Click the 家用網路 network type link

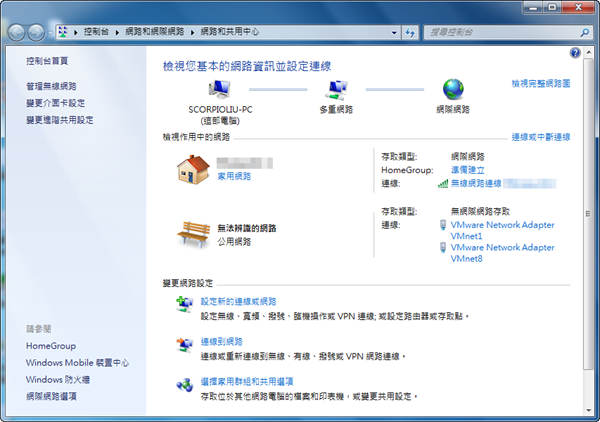click(x=234, y=176)
